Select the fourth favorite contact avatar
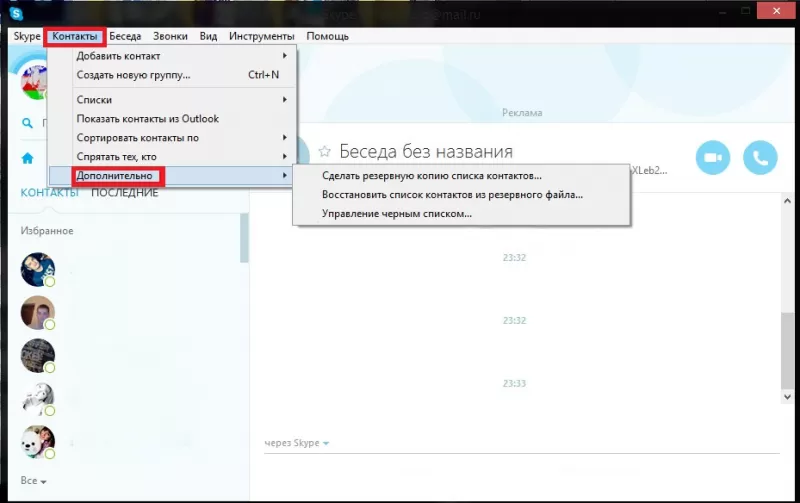 (x=38, y=399)
